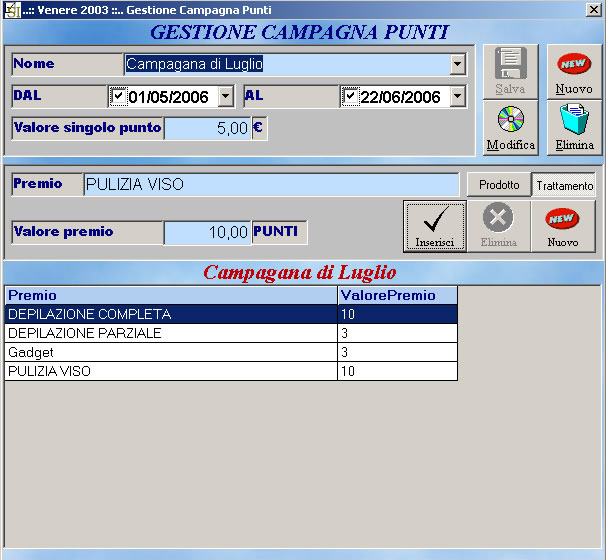The height and width of the screenshot is (560, 606).
Task: Close the Gestione Campagna Punti window
Action: [x=593, y=10]
